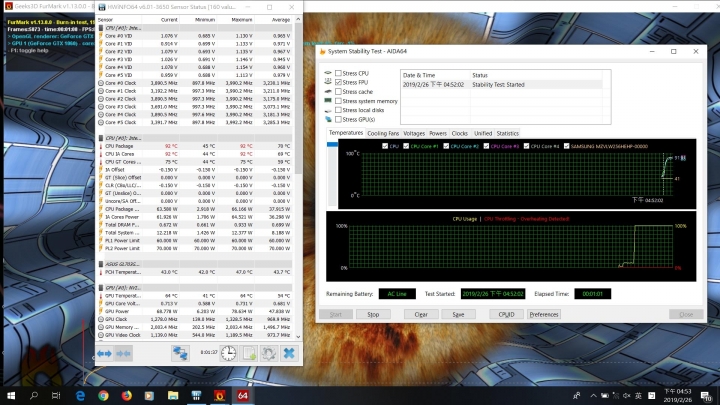Click the expand columns blue arrows icon in HWiNFO

pyautogui.click(x=104, y=354)
